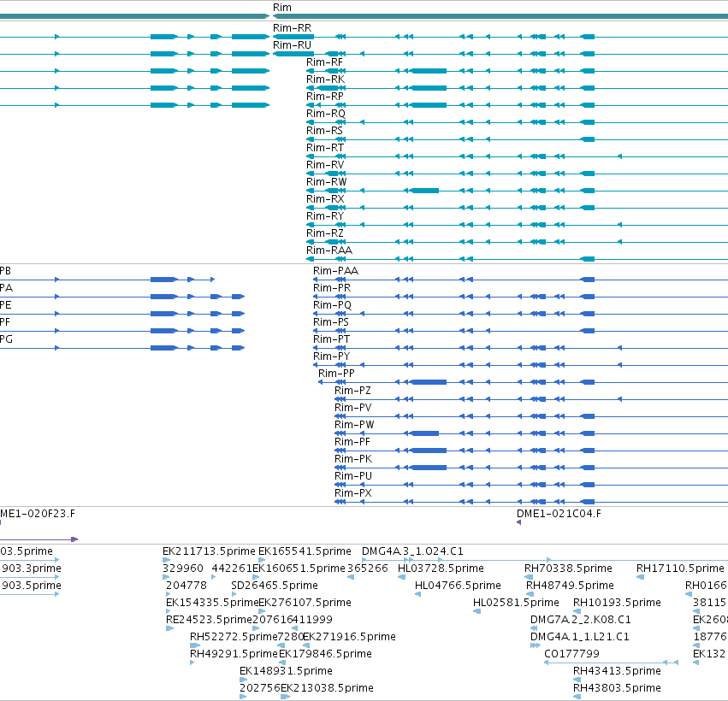Select the 411999 feature label
The image size is (728, 701).
click(312, 620)
